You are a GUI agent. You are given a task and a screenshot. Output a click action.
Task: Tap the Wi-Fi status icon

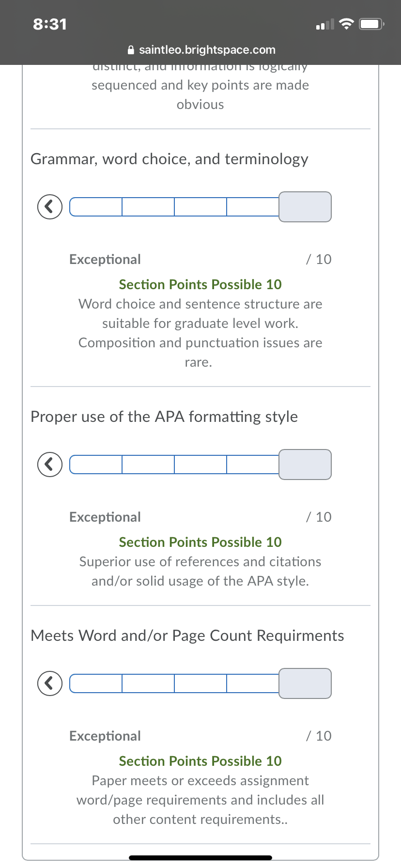click(x=346, y=24)
